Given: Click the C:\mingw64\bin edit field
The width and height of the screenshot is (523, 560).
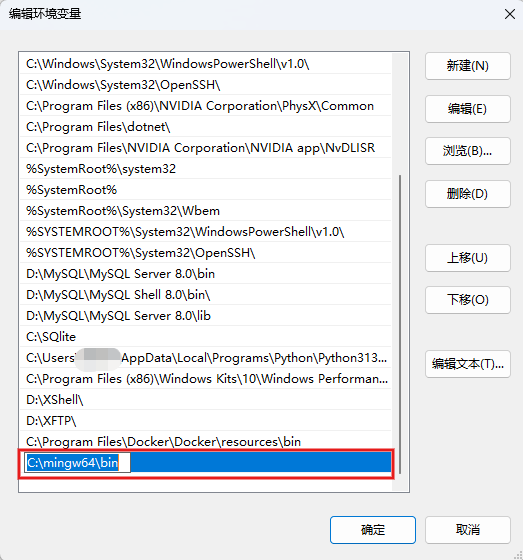Looking at the screenshot, I should click(x=78, y=463).
